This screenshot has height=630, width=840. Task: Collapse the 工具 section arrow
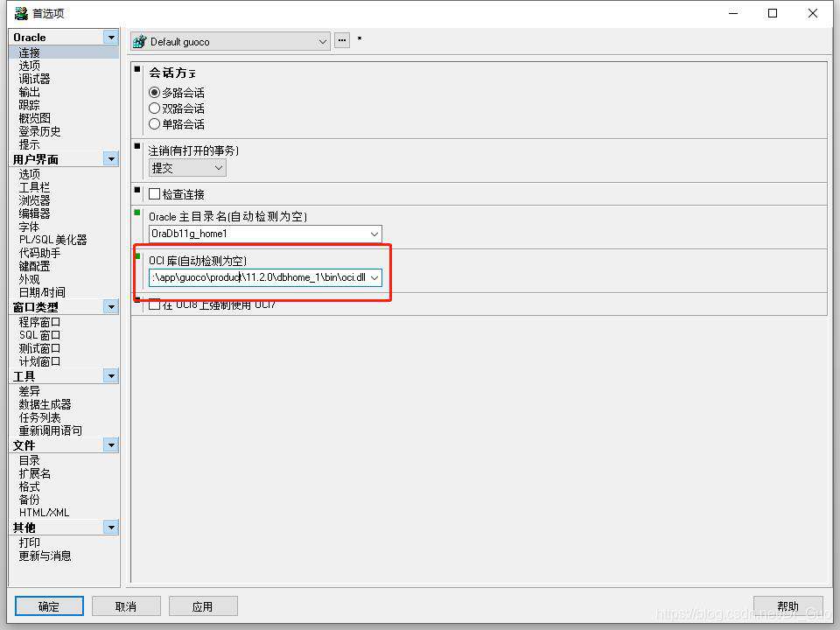[111, 375]
